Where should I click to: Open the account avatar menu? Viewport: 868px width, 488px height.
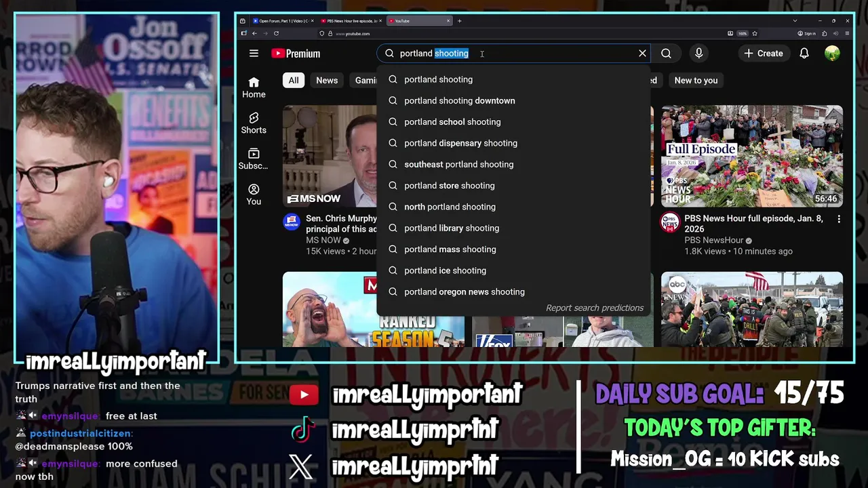pos(832,54)
